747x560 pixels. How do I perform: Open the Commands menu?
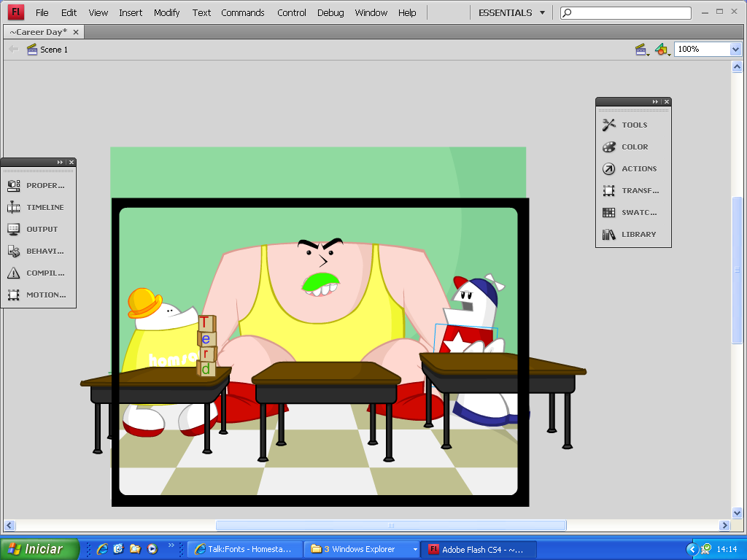pyautogui.click(x=243, y=12)
